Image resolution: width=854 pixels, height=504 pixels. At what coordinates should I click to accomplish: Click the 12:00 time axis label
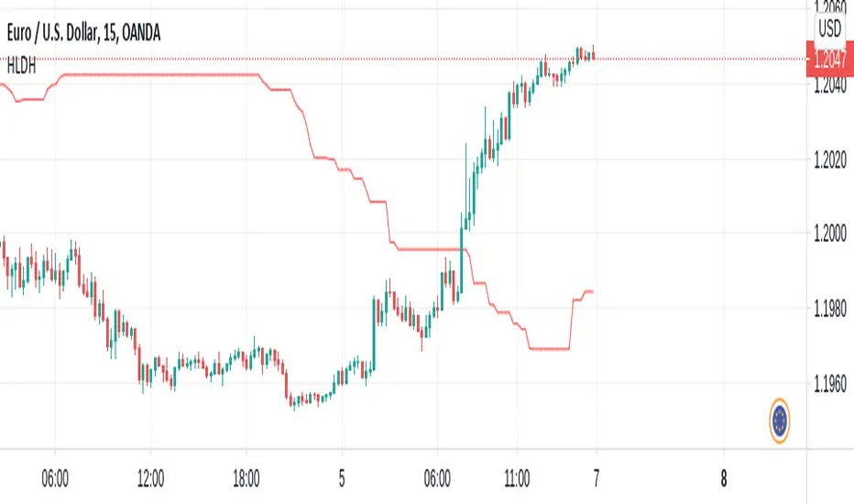(150, 477)
